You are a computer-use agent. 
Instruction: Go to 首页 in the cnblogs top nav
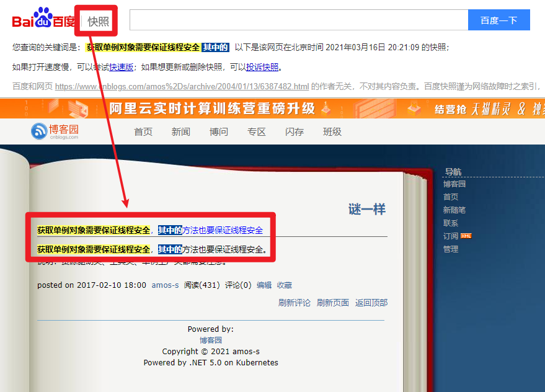click(143, 132)
